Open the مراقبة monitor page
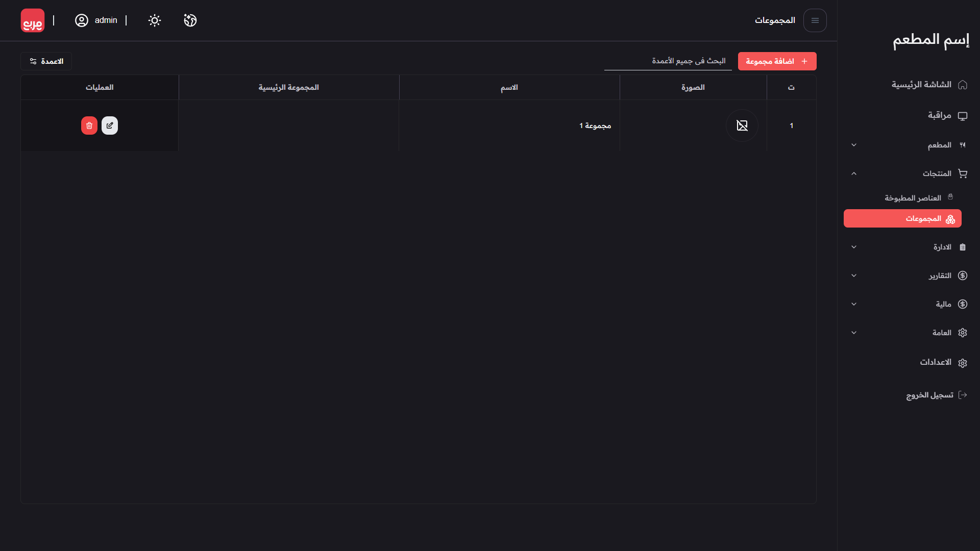 coord(939,116)
